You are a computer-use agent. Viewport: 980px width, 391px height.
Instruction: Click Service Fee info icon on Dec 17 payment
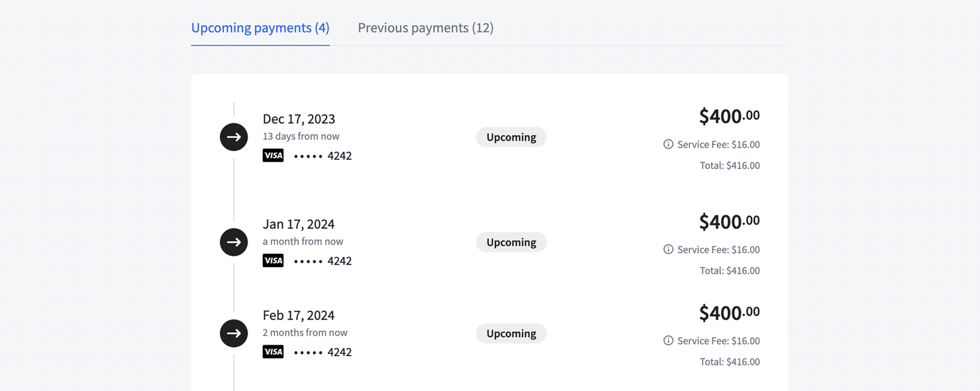coord(668,144)
